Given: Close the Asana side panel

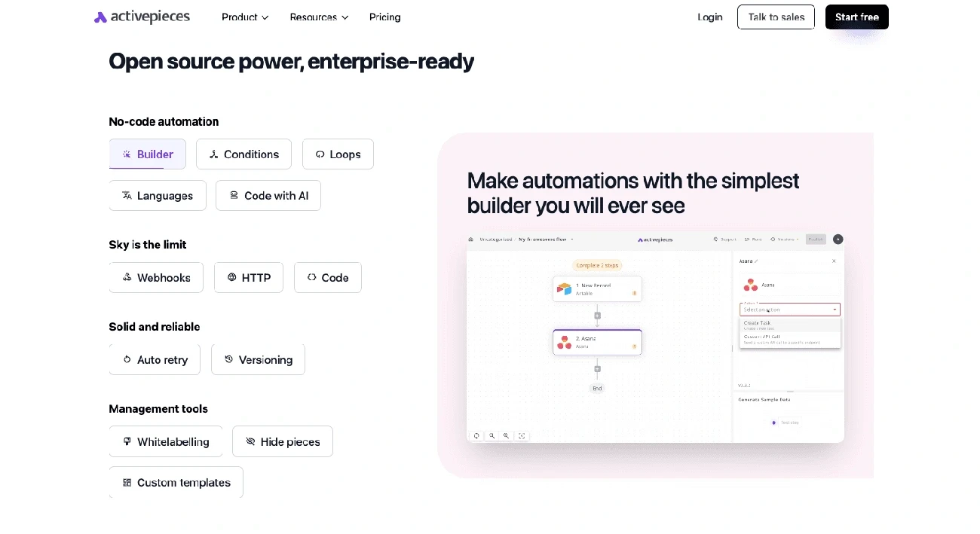Looking at the screenshot, I should pyautogui.click(x=834, y=261).
